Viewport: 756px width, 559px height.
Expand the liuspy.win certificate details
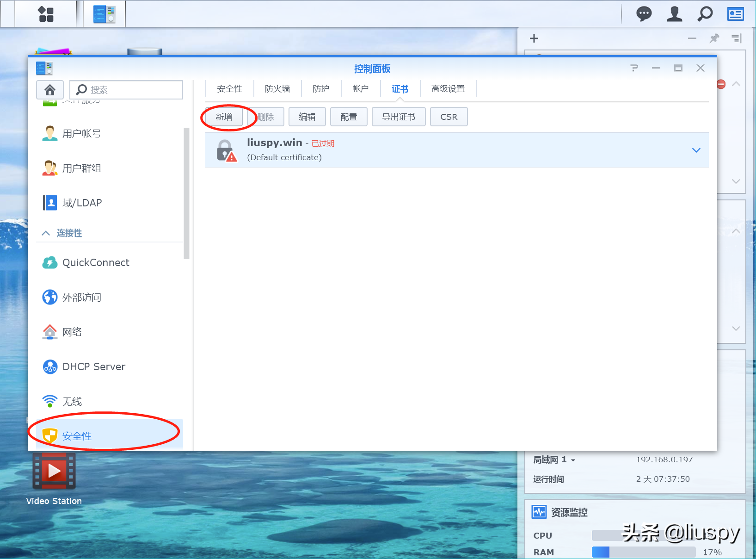[696, 150]
